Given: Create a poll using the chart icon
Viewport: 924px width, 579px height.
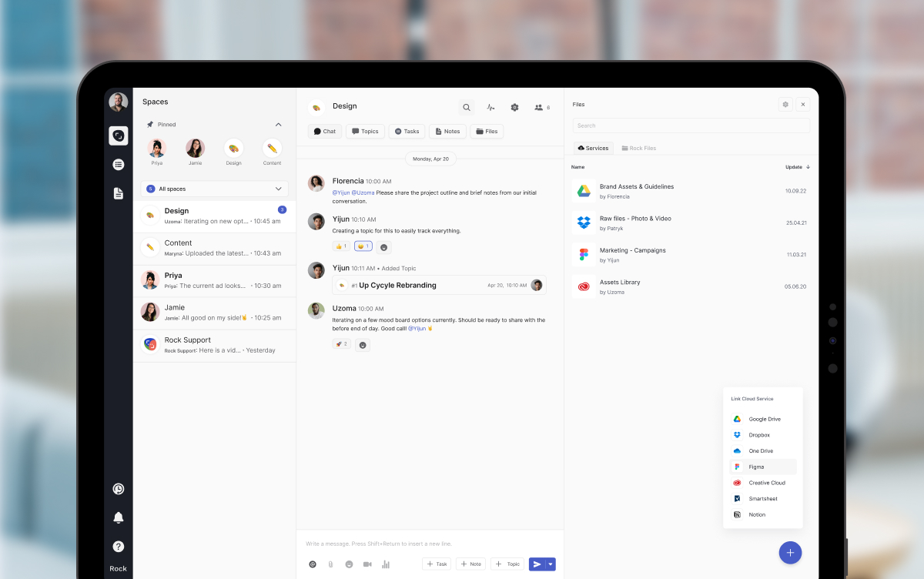Looking at the screenshot, I should point(386,564).
